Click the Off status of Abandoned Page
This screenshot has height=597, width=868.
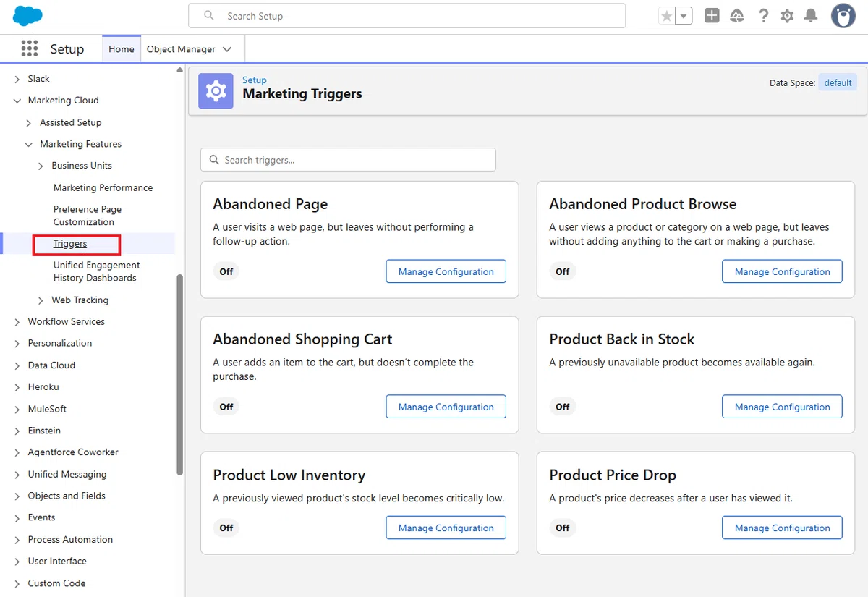(226, 271)
